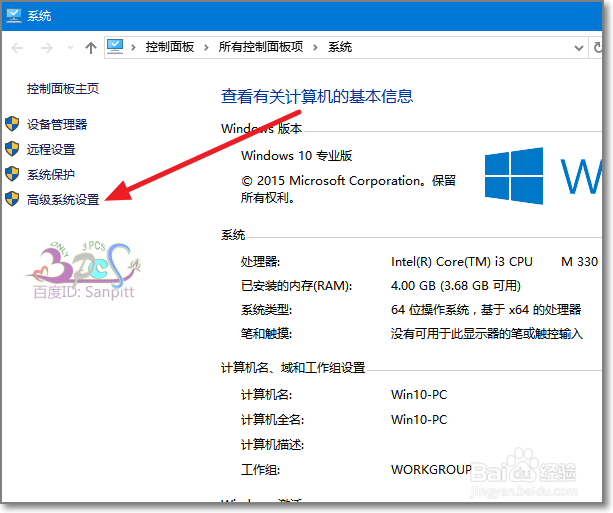Click shield icon beside 远程设置

[12, 149]
